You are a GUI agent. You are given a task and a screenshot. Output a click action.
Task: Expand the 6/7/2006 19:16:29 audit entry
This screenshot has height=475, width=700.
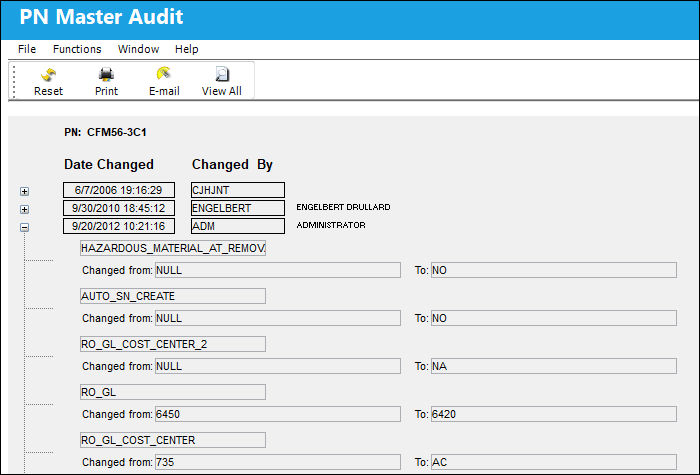coord(25,192)
